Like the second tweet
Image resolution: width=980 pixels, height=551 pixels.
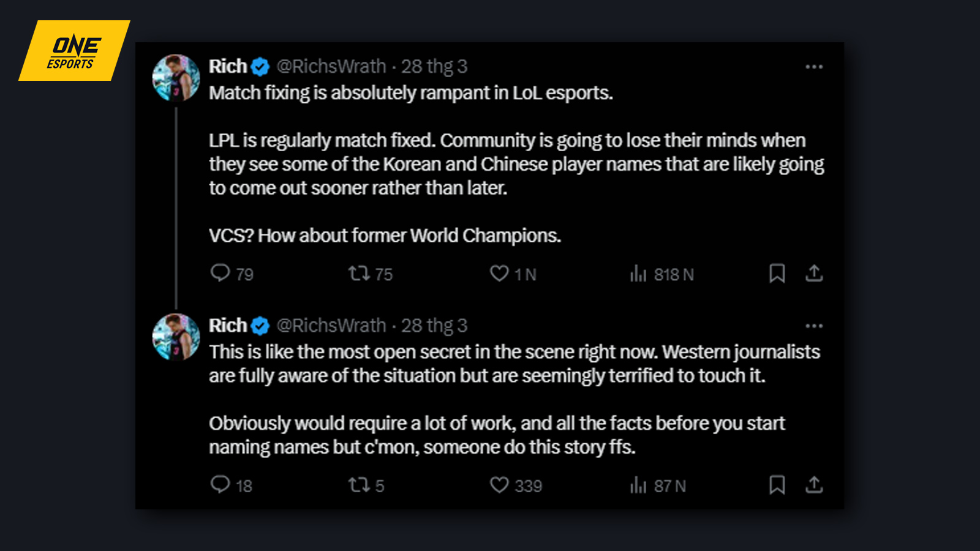(500, 485)
